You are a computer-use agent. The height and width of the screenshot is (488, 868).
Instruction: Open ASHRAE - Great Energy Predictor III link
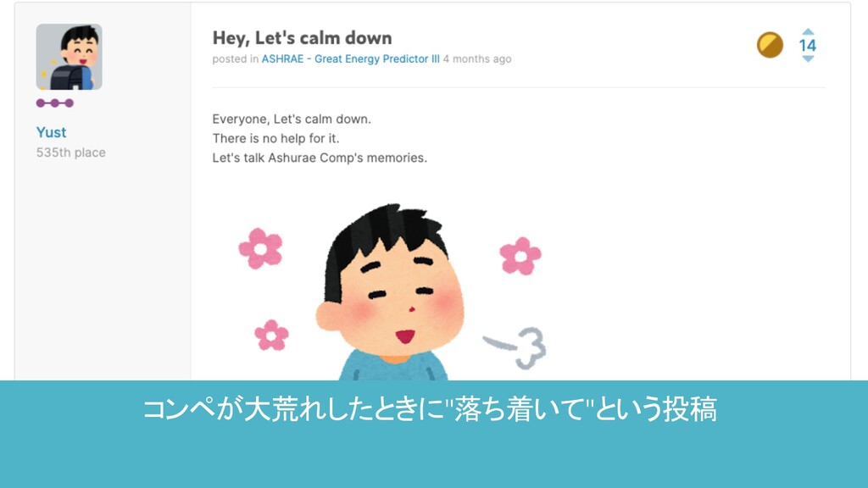coord(350,58)
